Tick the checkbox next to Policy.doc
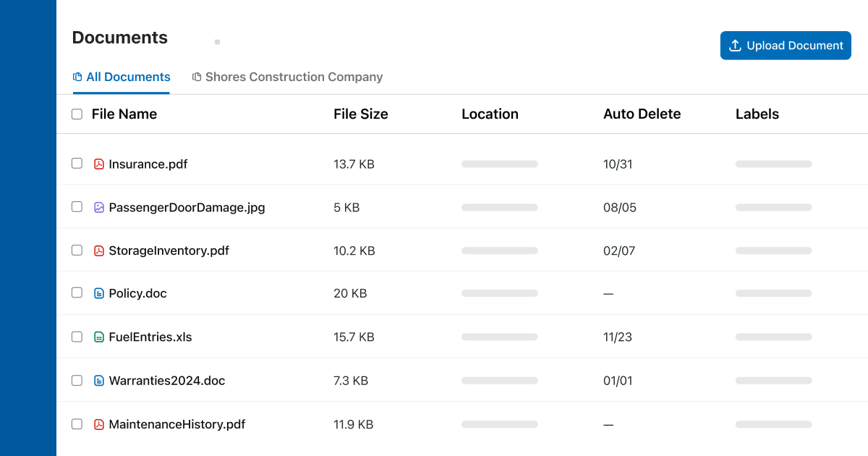The height and width of the screenshot is (456, 868). (77, 293)
